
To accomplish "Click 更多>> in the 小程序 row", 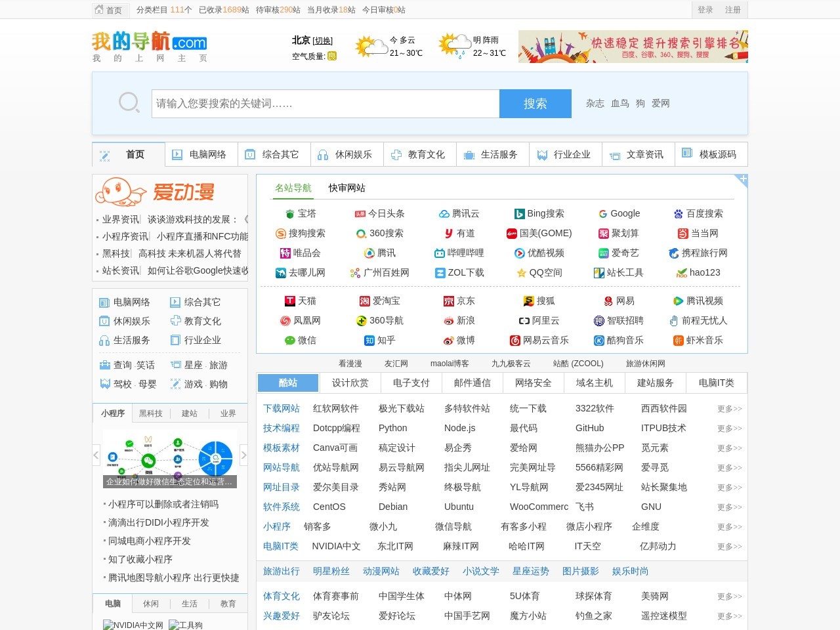I will [x=730, y=527].
